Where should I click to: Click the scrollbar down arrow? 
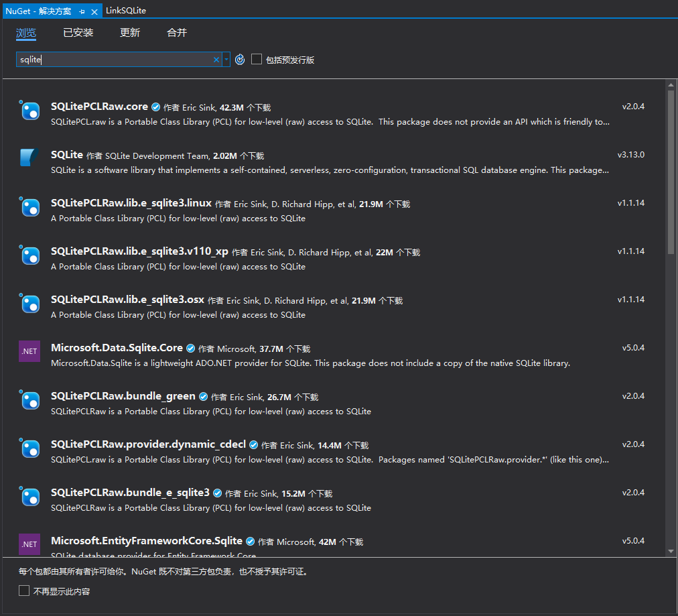pos(671,552)
